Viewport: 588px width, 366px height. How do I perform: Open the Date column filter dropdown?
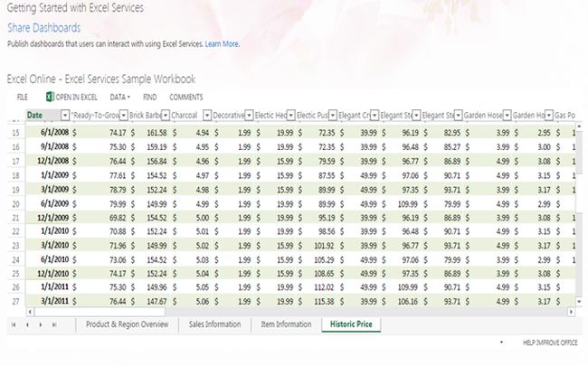(x=65, y=115)
